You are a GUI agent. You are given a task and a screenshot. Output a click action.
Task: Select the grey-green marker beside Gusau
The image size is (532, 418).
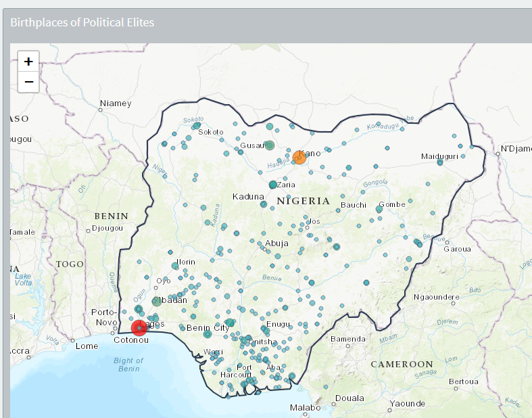tap(270, 145)
